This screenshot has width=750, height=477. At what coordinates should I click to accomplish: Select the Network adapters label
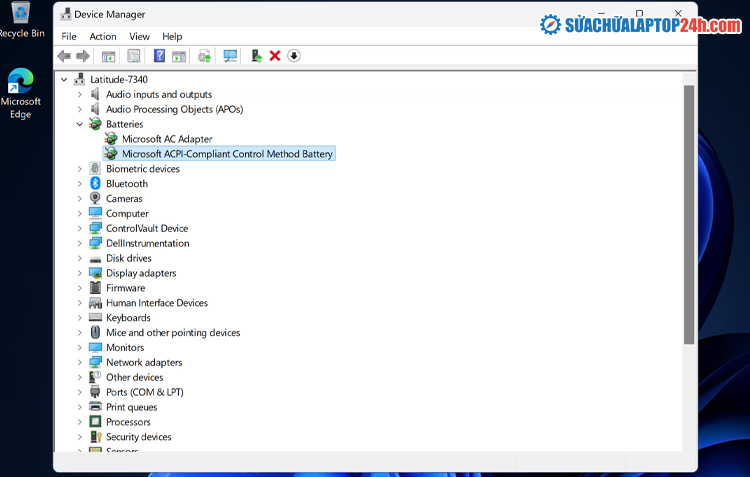(x=144, y=362)
